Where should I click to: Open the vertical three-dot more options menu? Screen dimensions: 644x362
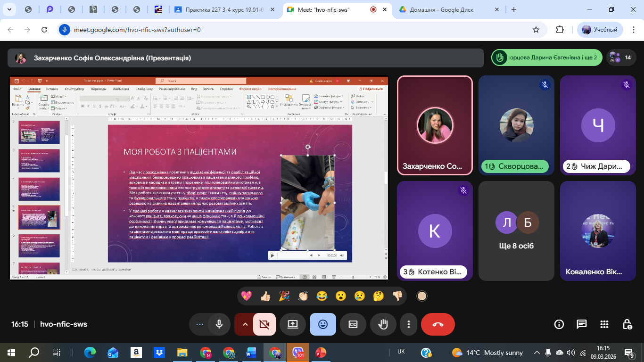click(x=409, y=324)
